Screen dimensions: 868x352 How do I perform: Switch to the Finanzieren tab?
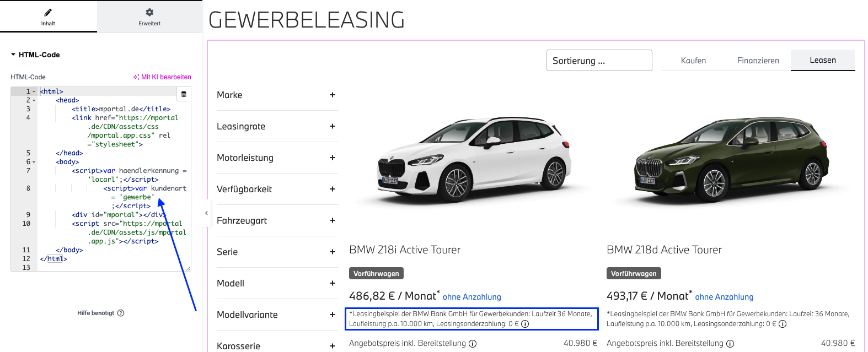[758, 61]
